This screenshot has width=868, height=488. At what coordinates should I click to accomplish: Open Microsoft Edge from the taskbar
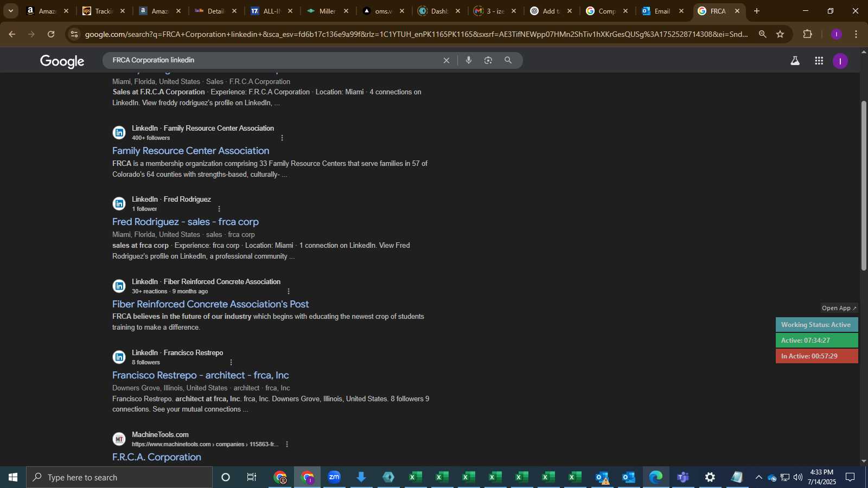pyautogui.click(x=655, y=477)
